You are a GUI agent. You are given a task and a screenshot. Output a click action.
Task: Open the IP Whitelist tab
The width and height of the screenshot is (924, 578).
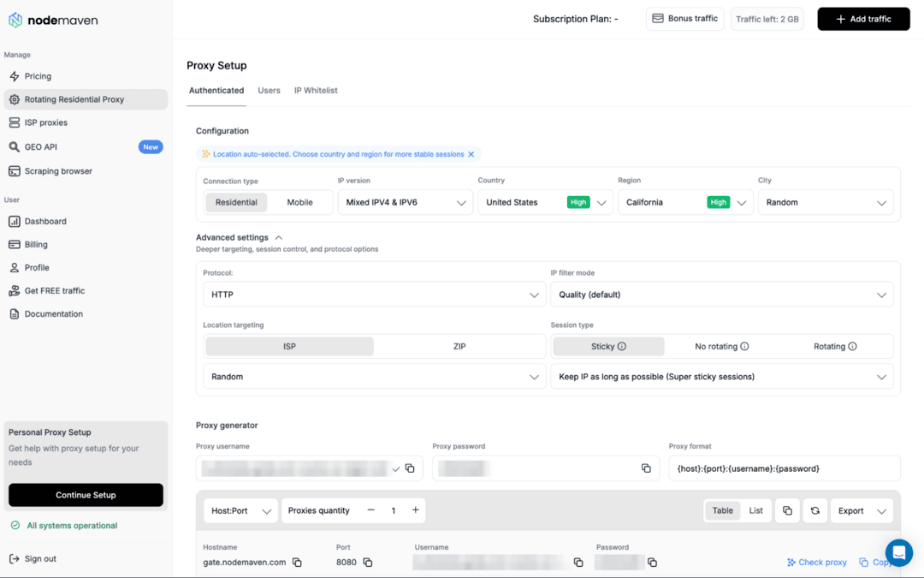(316, 90)
